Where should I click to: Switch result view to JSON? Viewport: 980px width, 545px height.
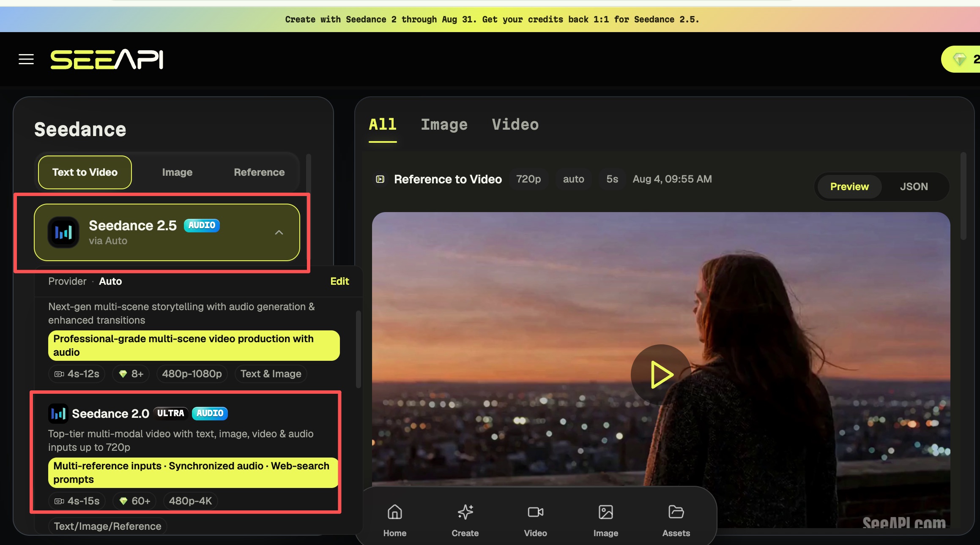coord(914,187)
